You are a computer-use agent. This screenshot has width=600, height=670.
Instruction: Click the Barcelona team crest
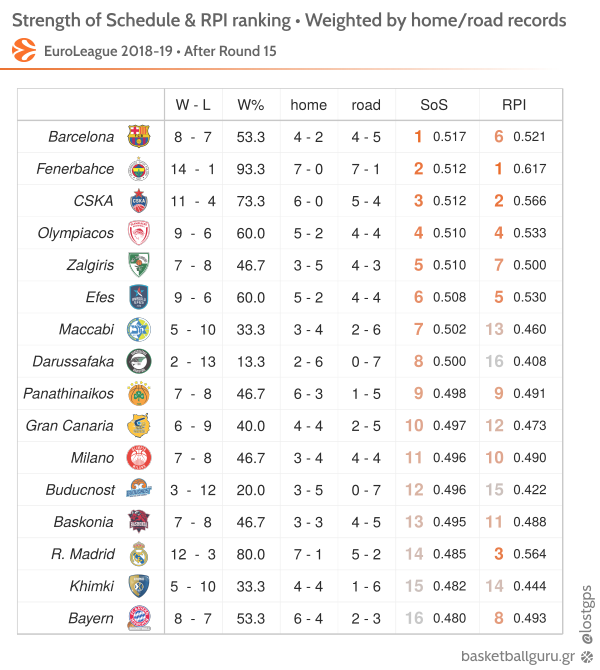click(139, 136)
